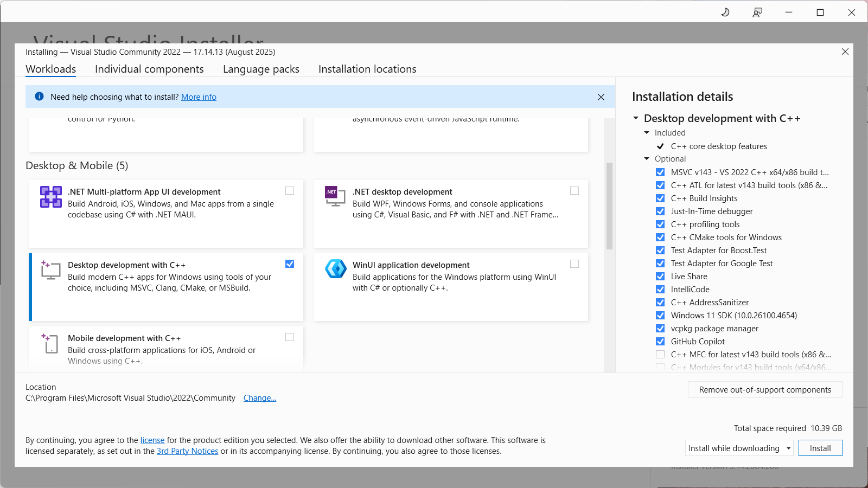Dismiss the help banner with its X
This screenshot has height=488, width=868.
click(x=601, y=97)
